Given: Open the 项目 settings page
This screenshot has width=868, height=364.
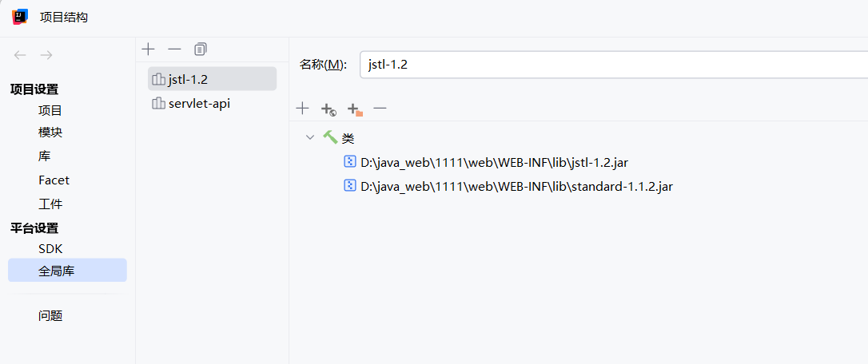Looking at the screenshot, I should (50, 110).
